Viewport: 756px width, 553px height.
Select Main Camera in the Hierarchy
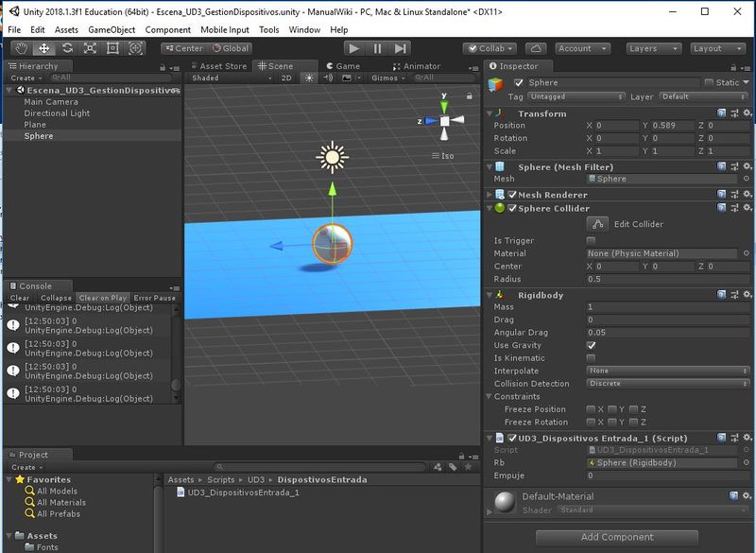(51, 102)
